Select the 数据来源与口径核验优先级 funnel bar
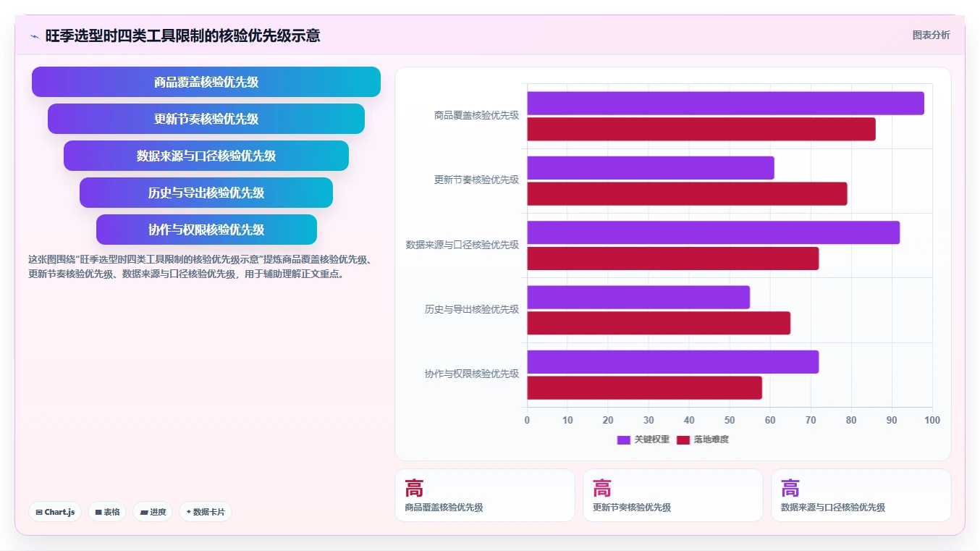980x551 pixels. click(x=206, y=156)
